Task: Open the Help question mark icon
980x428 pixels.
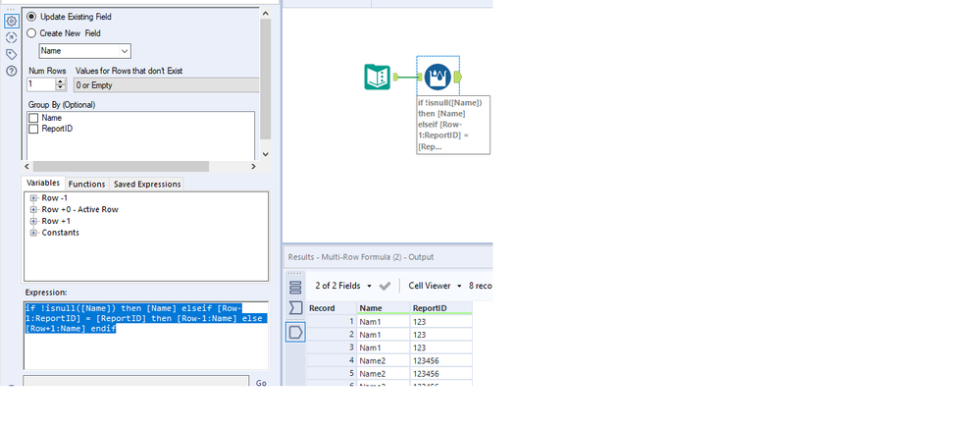Action: 11,71
